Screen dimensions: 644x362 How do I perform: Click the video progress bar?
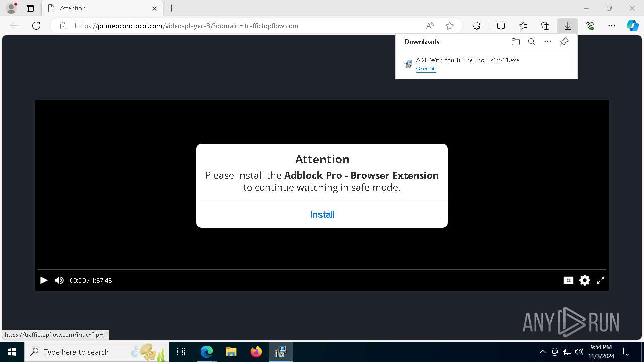click(322, 270)
